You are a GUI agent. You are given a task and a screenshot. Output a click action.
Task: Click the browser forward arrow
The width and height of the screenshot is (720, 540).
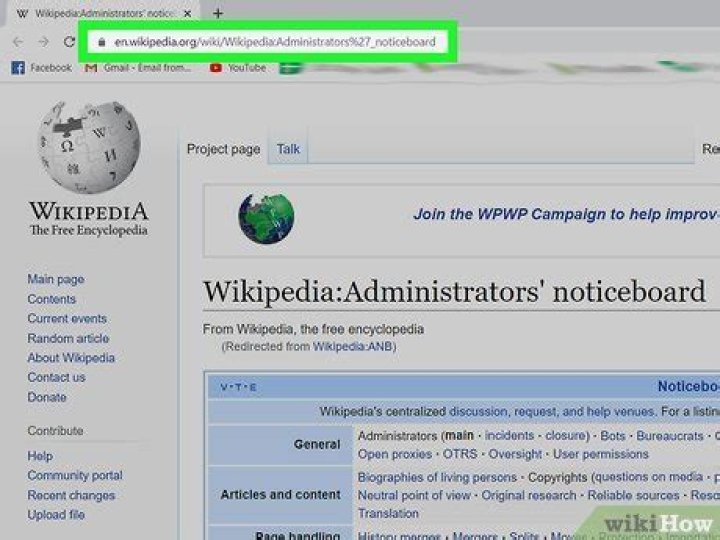coord(44,42)
